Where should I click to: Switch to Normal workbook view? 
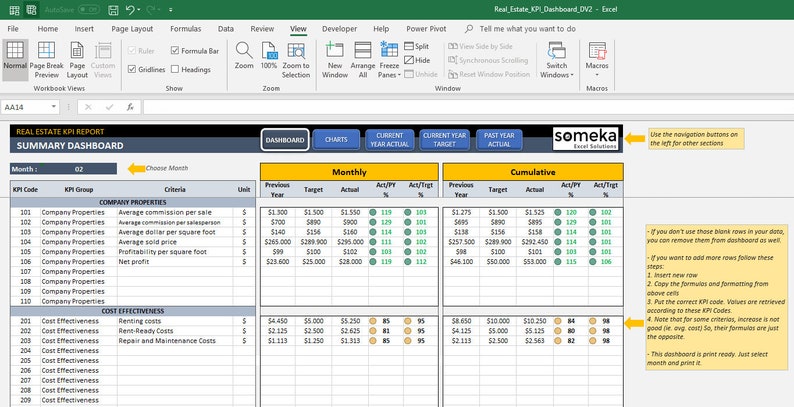15,60
